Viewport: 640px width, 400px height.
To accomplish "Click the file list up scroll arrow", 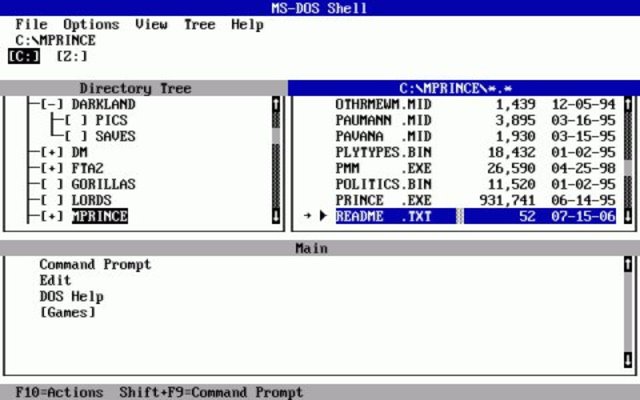I will 628,104.
